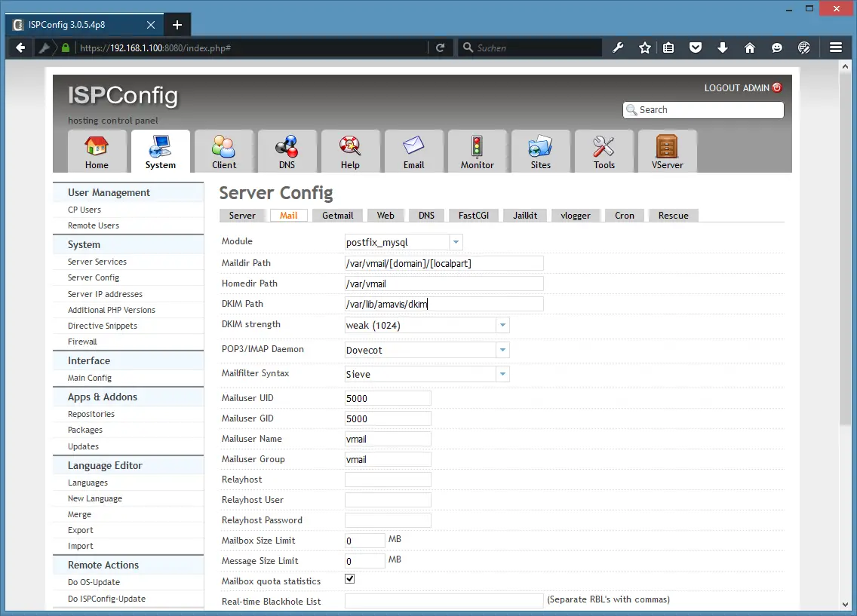Open Additional PHP Versions link

[x=112, y=310]
